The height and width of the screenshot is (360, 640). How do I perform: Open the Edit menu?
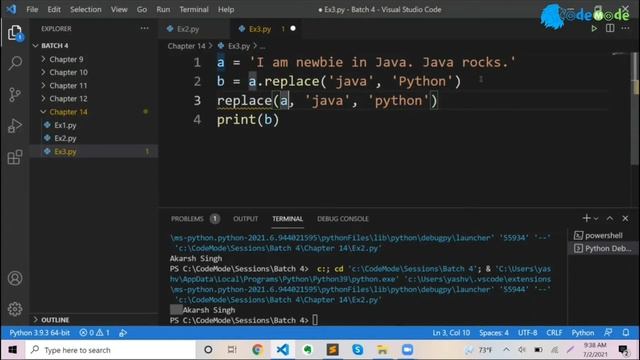(x=54, y=9)
